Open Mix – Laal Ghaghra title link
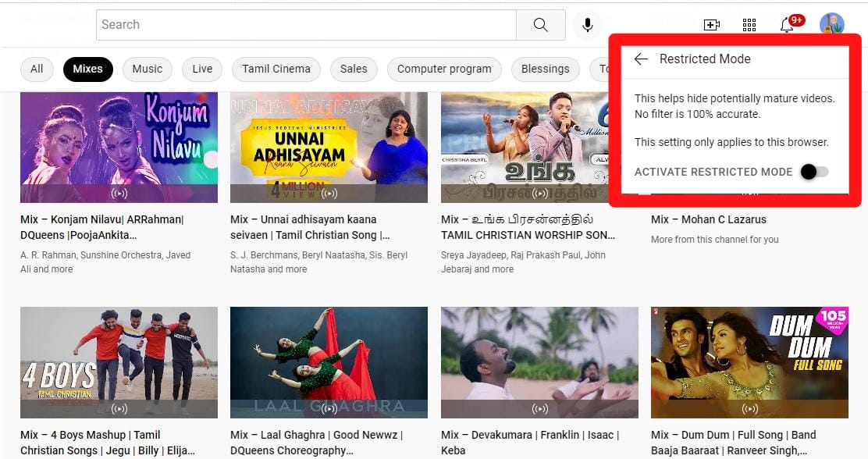The image size is (868, 459). [x=317, y=443]
